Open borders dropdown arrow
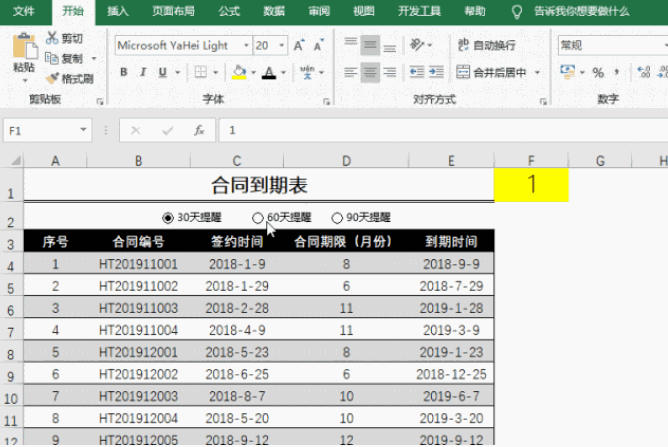 216,72
